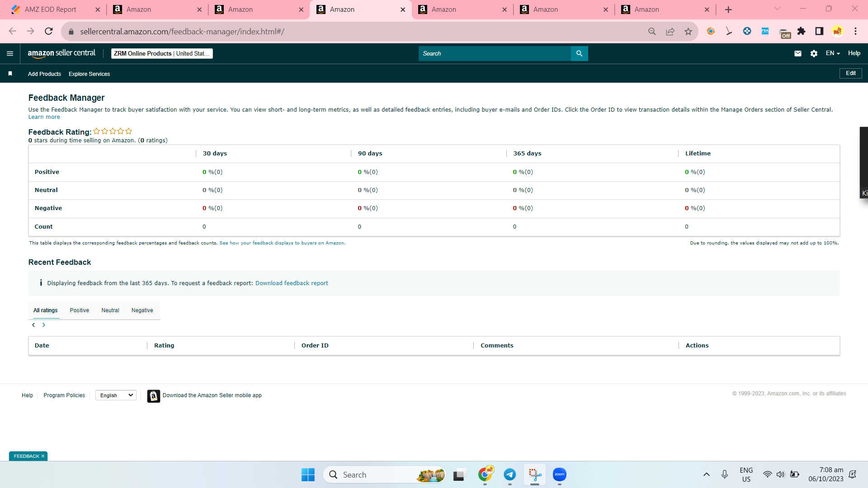Click the Learn more link

[x=44, y=117]
